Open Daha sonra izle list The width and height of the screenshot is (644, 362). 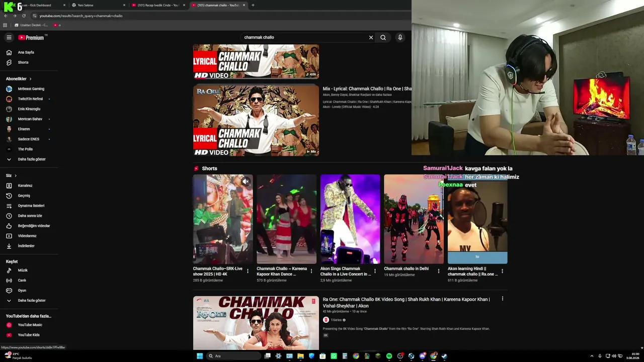29,216
